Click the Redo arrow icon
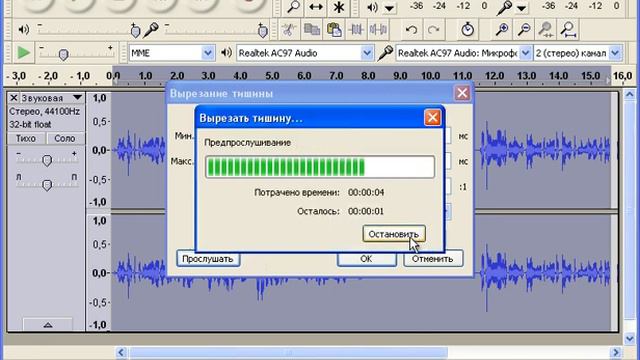The width and height of the screenshot is (640, 360). pos(433,30)
